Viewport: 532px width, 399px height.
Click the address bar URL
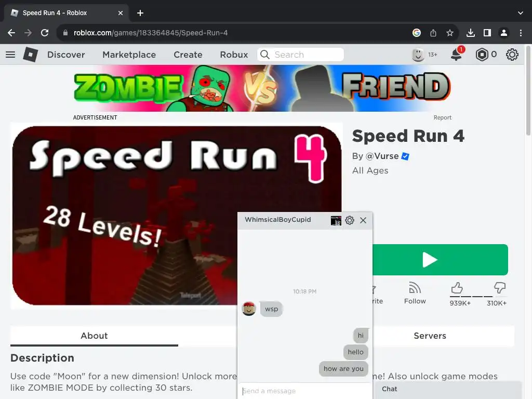coord(151,33)
